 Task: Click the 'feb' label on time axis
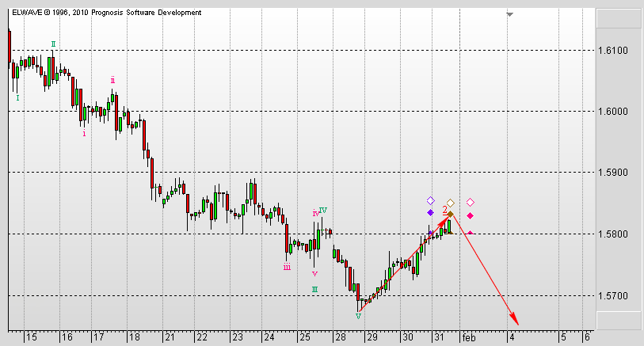point(467,336)
